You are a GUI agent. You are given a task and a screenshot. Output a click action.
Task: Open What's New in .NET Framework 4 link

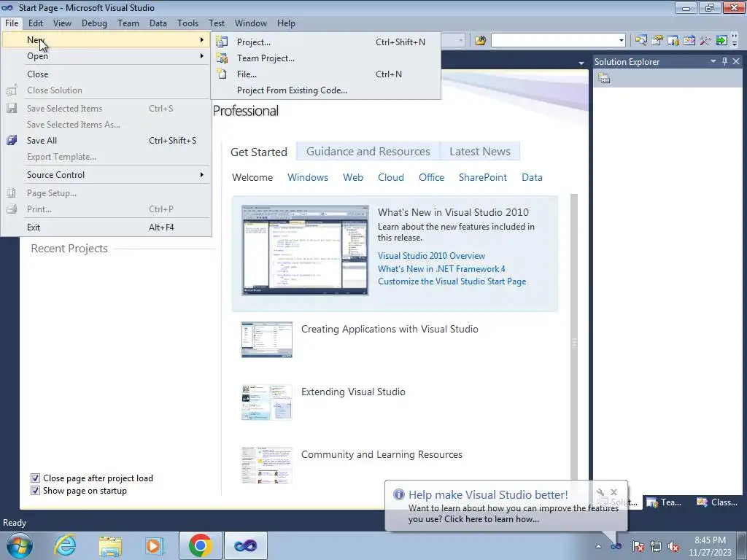click(441, 269)
